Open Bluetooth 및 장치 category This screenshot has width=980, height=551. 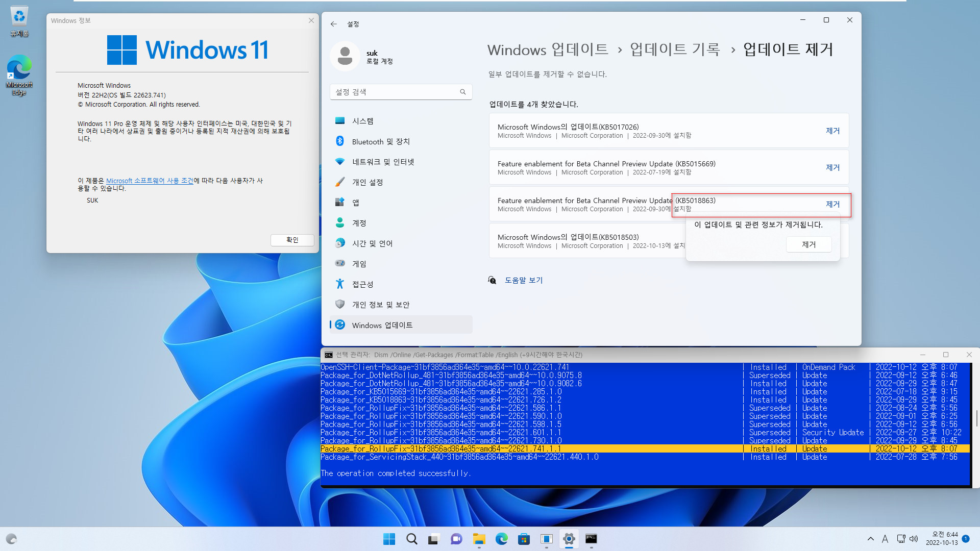[401, 141]
